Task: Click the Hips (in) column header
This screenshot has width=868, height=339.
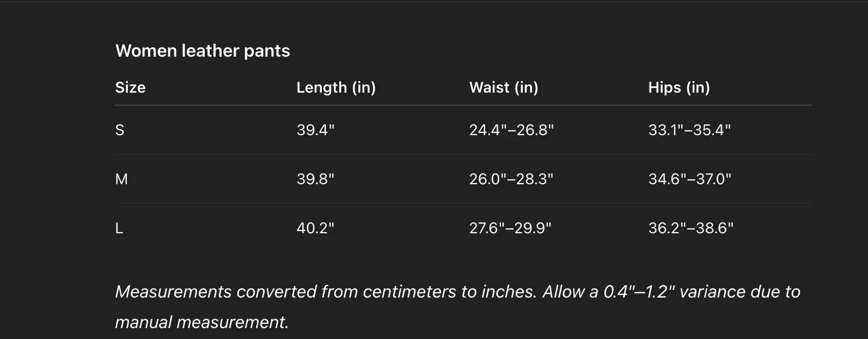Action: point(679,87)
